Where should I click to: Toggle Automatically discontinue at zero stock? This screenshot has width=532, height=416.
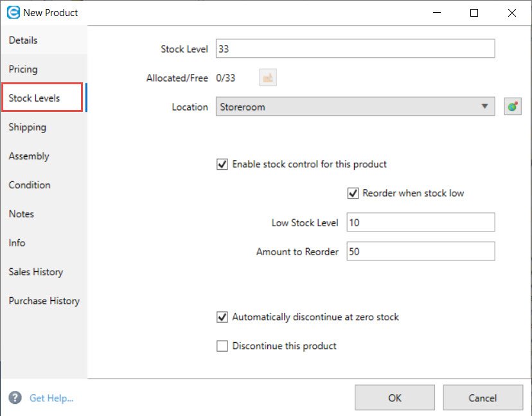(x=222, y=317)
